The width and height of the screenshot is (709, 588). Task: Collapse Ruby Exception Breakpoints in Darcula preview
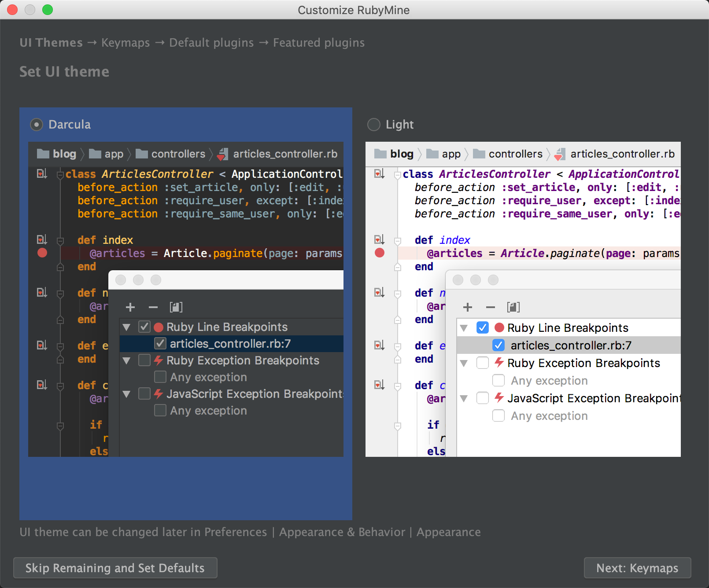click(x=127, y=361)
